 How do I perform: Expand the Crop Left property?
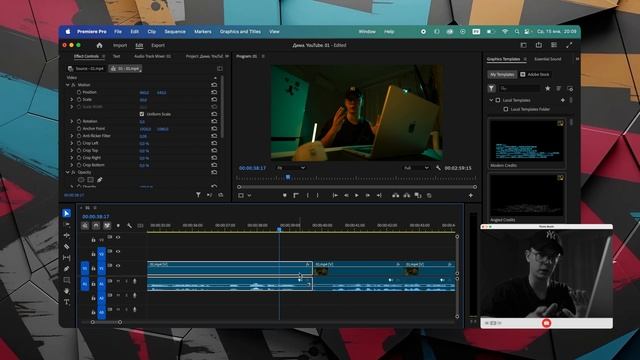(x=72, y=143)
